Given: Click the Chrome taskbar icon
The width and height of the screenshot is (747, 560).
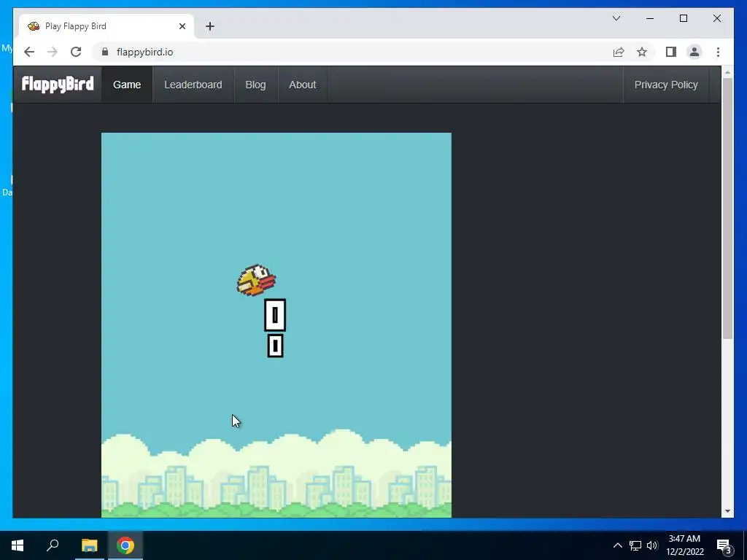Looking at the screenshot, I should (x=125, y=545).
